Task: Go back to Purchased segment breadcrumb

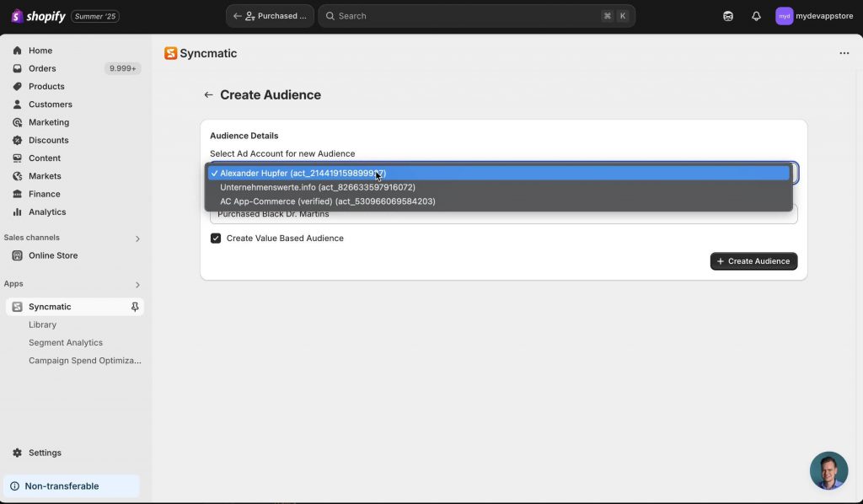Action: pos(270,16)
